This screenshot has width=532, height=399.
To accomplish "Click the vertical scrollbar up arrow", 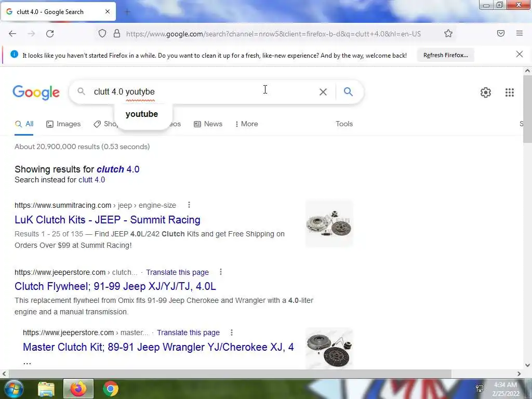I will point(527,71).
